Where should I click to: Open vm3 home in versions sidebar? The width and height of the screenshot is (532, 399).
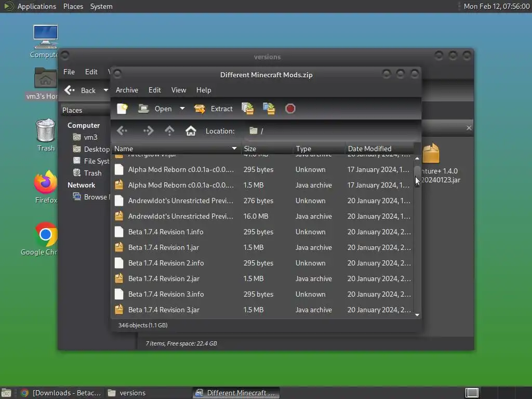tap(86, 137)
